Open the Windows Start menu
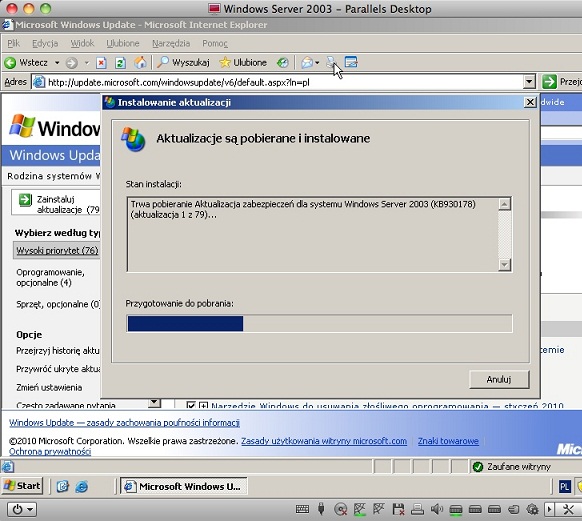Screen dimensions: 582x521 (x=23, y=486)
